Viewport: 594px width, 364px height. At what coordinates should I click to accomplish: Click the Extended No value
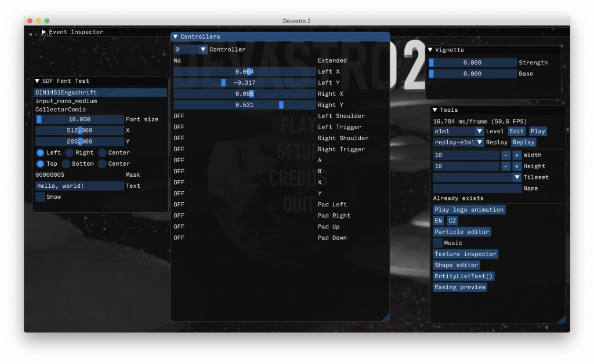click(178, 60)
